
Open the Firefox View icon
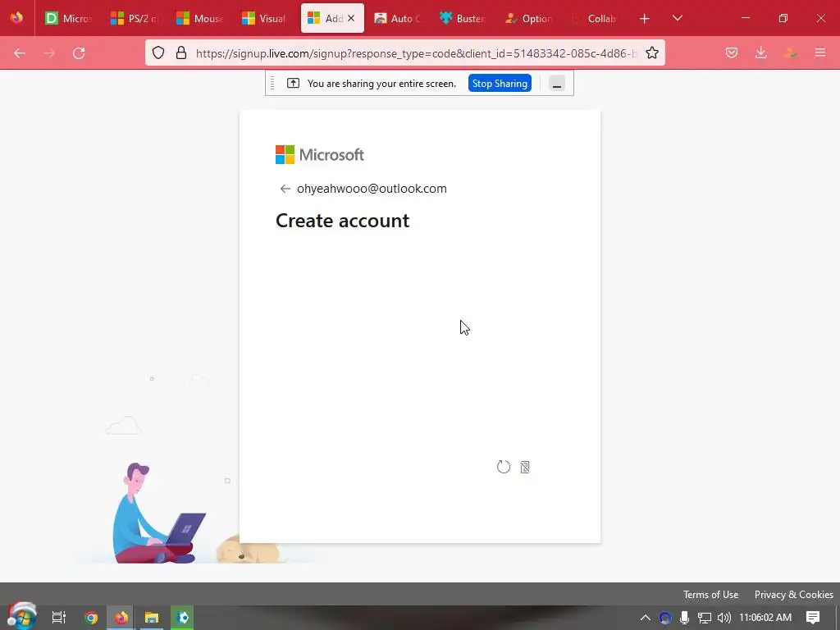click(16, 18)
